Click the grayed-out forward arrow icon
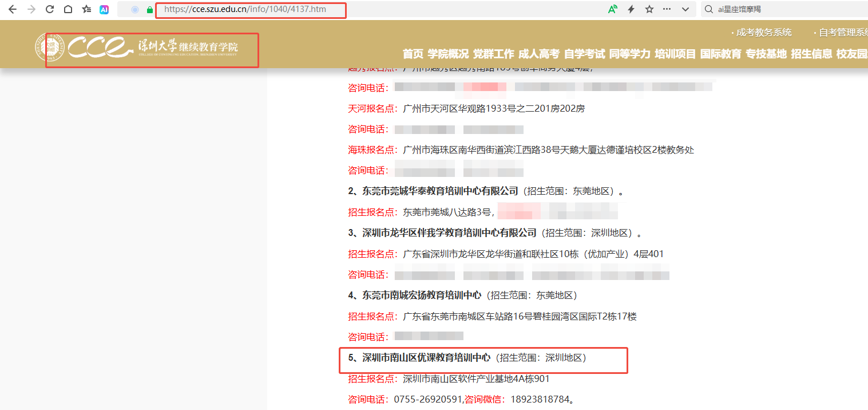The height and width of the screenshot is (410, 868). coord(30,9)
